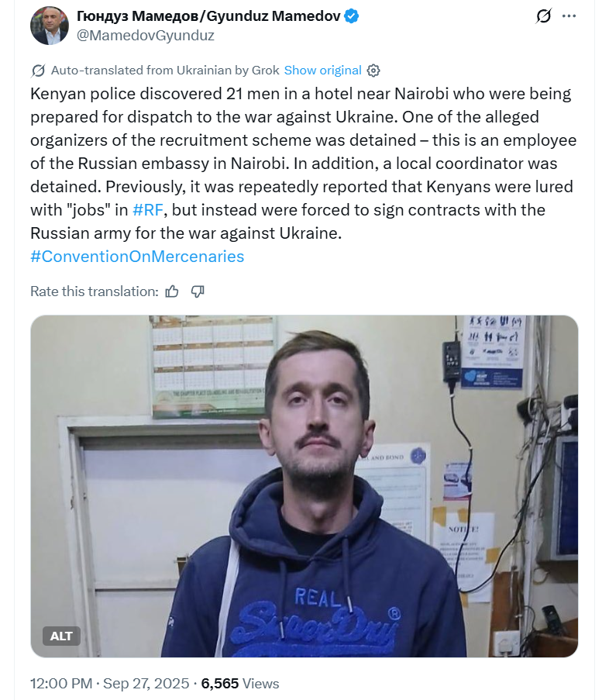609x700 pixels.
Task: Open the attached photo of the man
Action: 304,486
